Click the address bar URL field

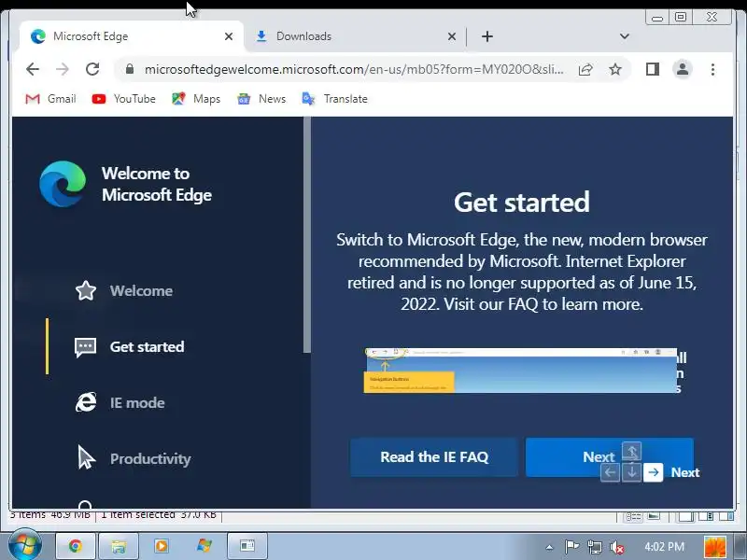coord(354,69)
